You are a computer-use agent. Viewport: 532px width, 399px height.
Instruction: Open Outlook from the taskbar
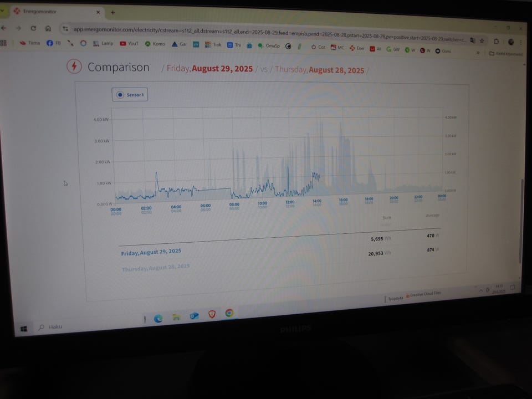tap(194, 315)
